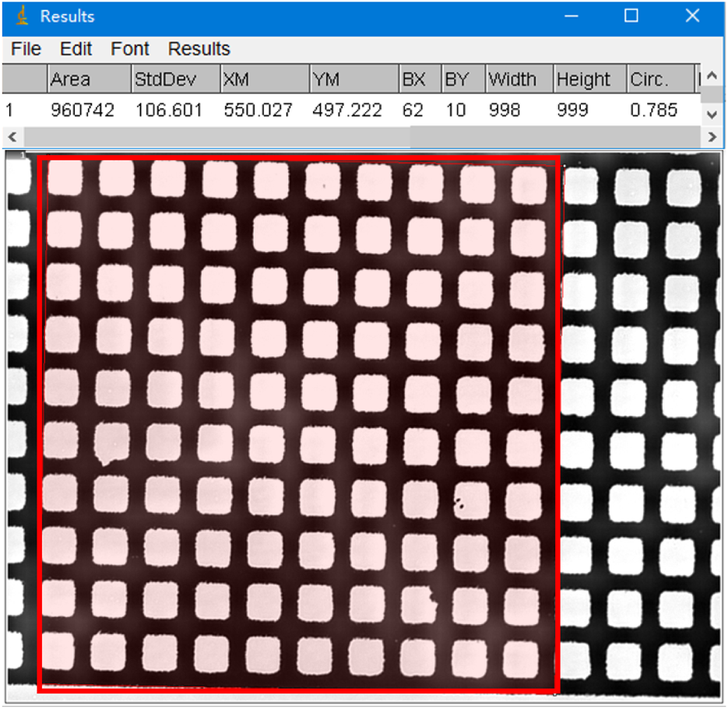This screenshot has width=728, height=709.
Task: Open the Edit menu
Action: pos(76,49)
